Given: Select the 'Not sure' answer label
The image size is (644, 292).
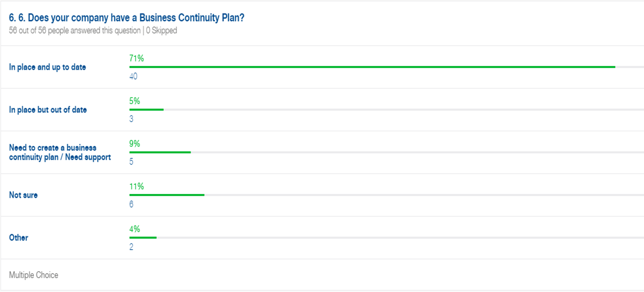Looking at the screenshot, I should [23, 196].
